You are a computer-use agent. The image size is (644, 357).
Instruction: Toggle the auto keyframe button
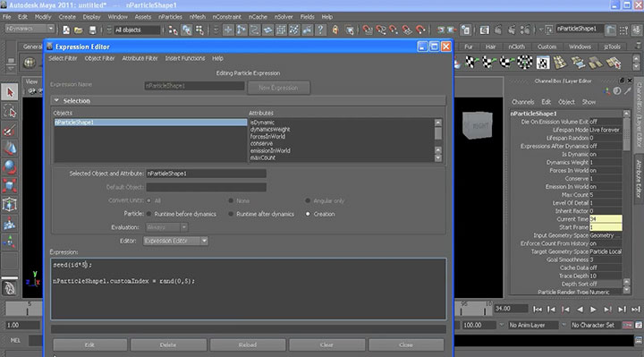point(628,325)
